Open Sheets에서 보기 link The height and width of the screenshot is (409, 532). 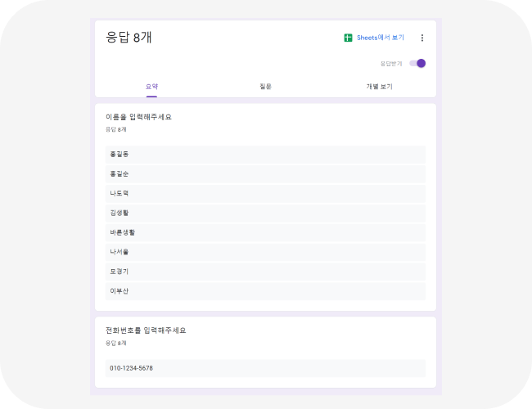(x=381, y=38)
